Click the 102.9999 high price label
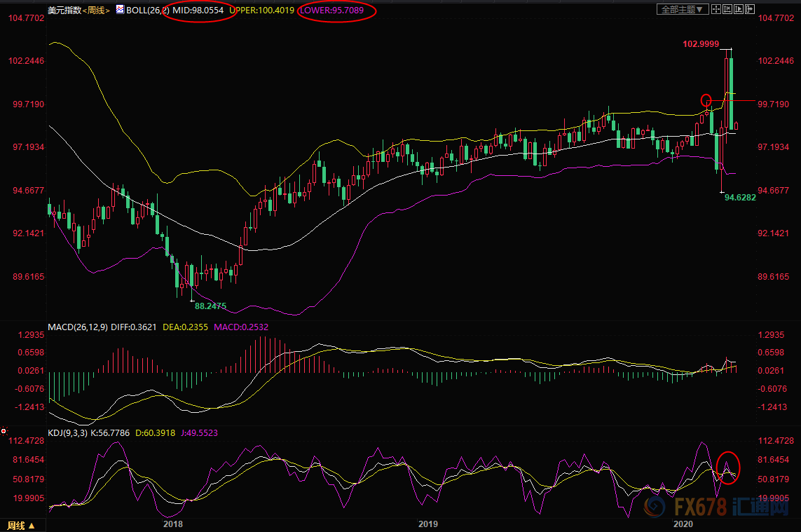This screenshot has width=801, height=532. click(x=701, y=44)
